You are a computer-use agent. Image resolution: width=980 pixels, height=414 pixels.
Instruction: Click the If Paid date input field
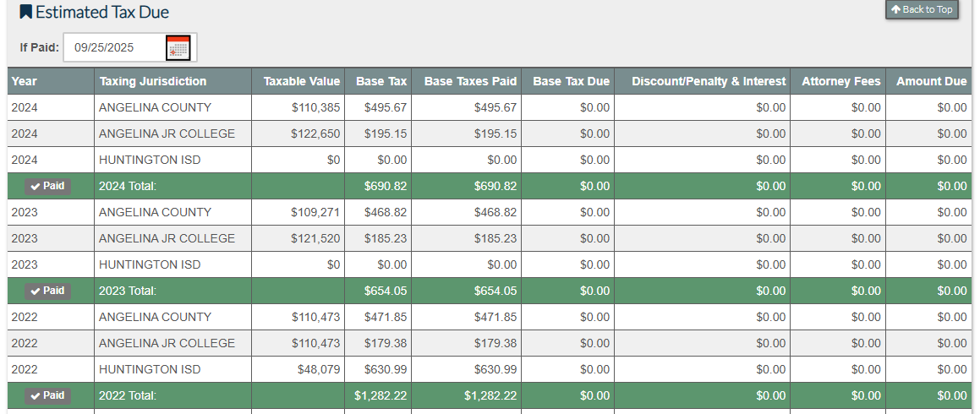tap(114, 48)
